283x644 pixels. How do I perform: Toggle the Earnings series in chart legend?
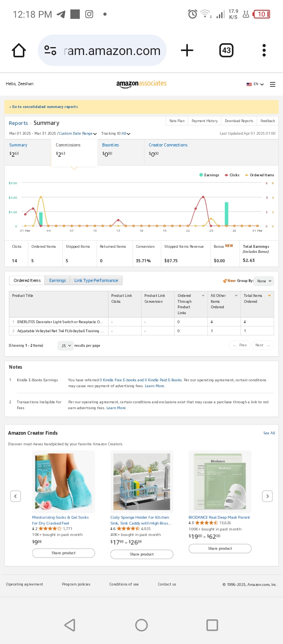coord(209,175)
